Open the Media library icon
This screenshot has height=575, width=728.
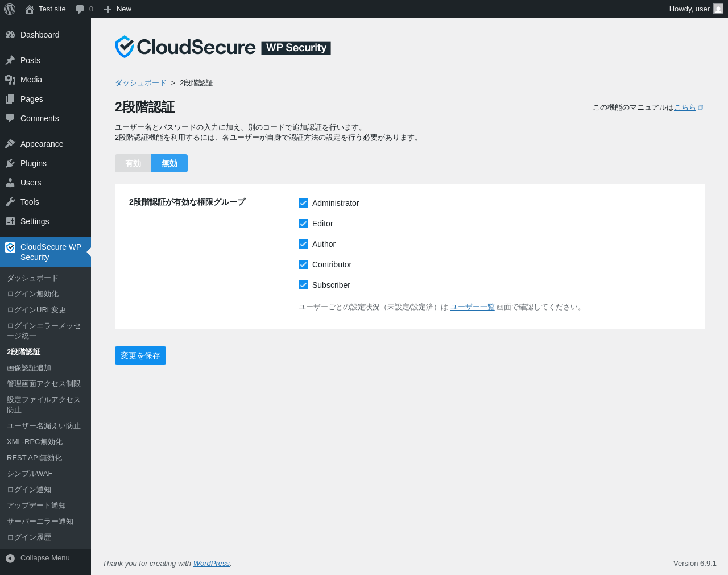(10, 80)
